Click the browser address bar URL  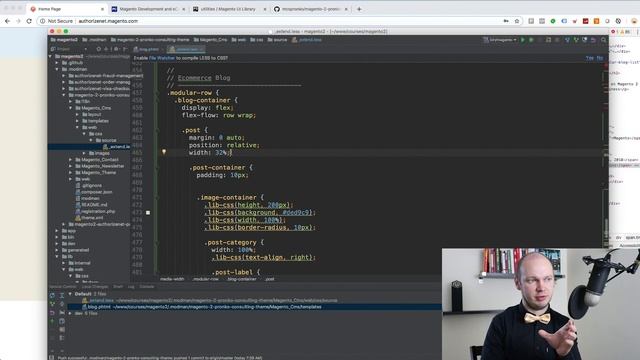(x=108, y=21)
